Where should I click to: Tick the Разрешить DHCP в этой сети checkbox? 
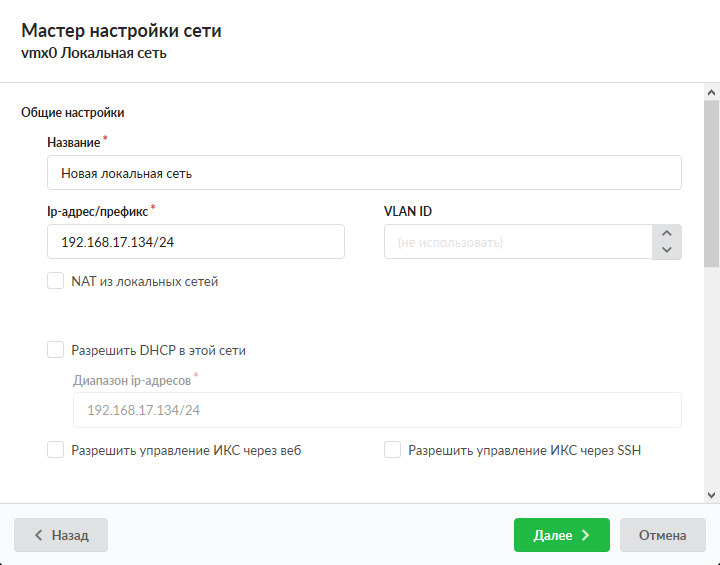click(56, 350)
